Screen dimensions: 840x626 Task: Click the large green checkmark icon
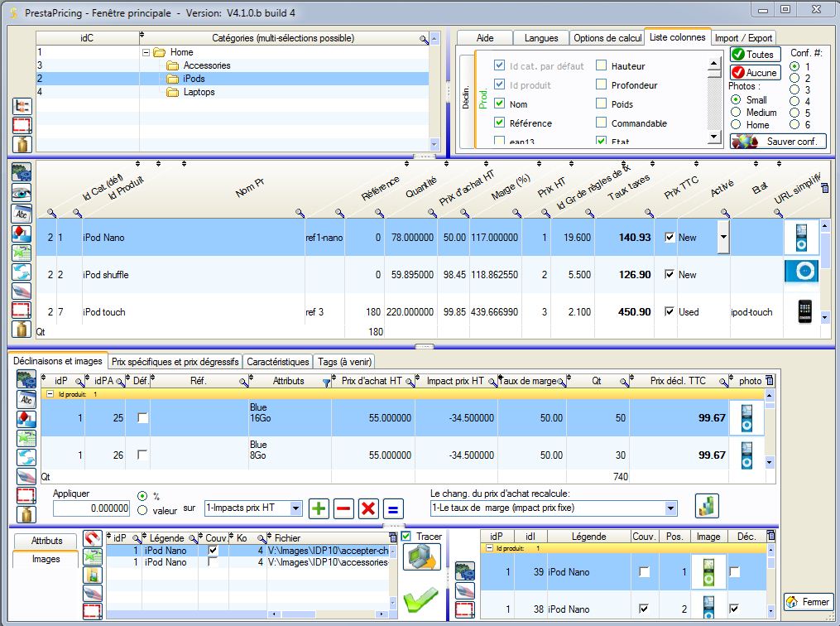pos(421,599)
